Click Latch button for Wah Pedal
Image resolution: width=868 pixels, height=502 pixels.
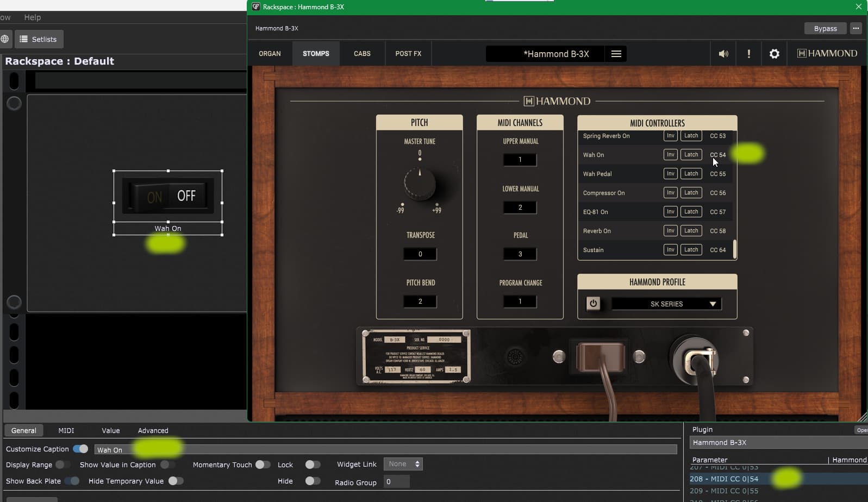691,174
